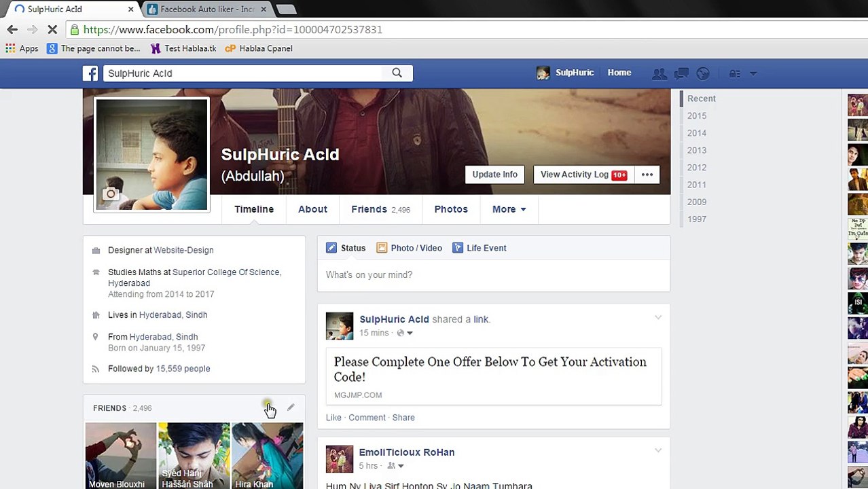Screen dimensions: 868x489
Task: Comment on the shared link post
Action: tap(367, 418)
